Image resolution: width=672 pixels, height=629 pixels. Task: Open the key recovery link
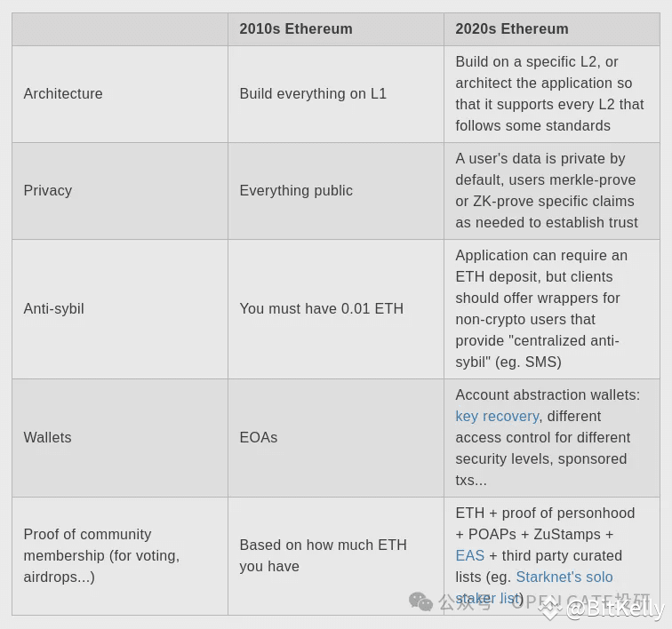pyautogui.click(x=497, y=417)
